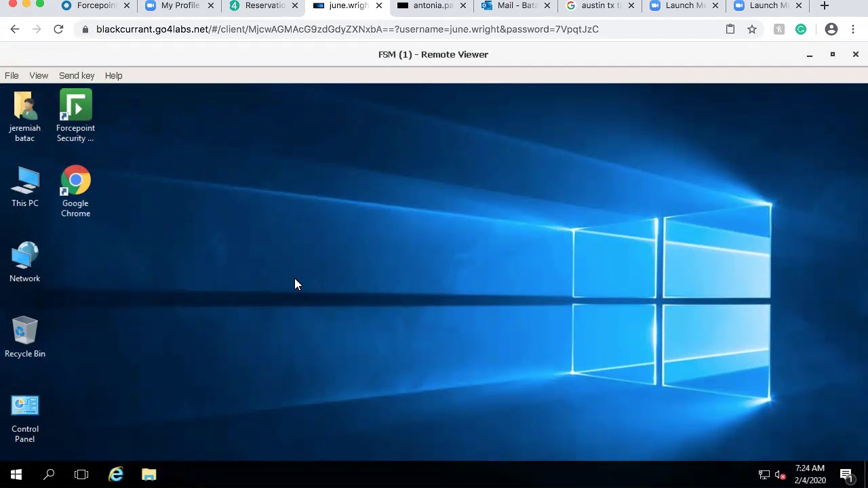Switch to the Reservation browser tab
The image size is (868, 488).
[x=263, y=5]
